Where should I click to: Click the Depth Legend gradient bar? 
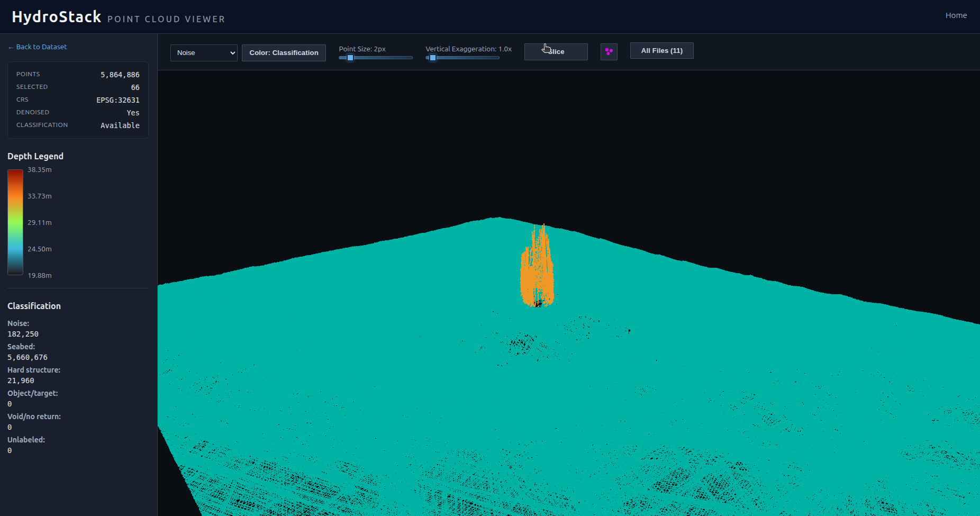point(15,222)
